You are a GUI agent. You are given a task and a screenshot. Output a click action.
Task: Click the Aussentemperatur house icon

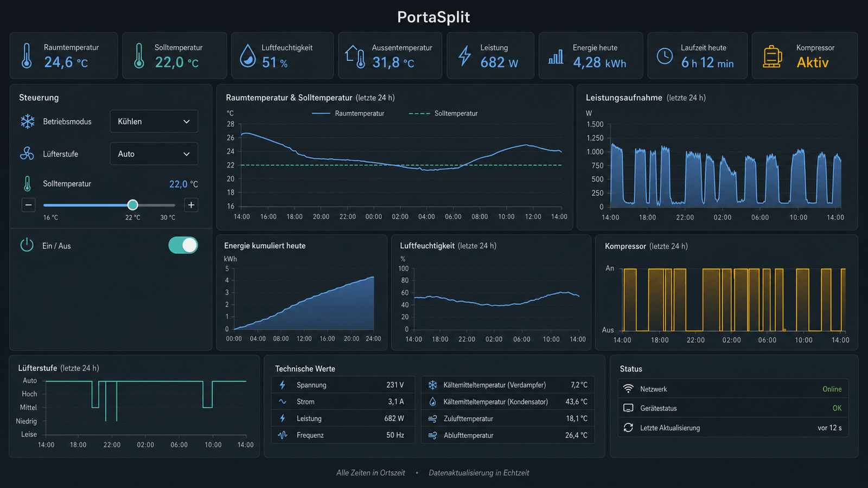click(355, 56)
